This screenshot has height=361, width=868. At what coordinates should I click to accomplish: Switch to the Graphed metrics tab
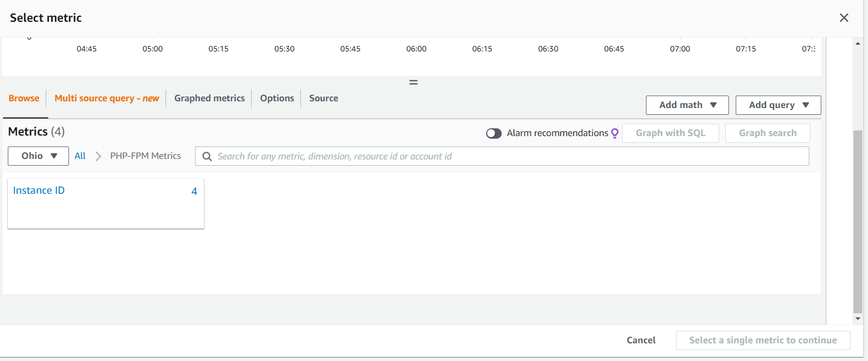[x=209, y=98]
